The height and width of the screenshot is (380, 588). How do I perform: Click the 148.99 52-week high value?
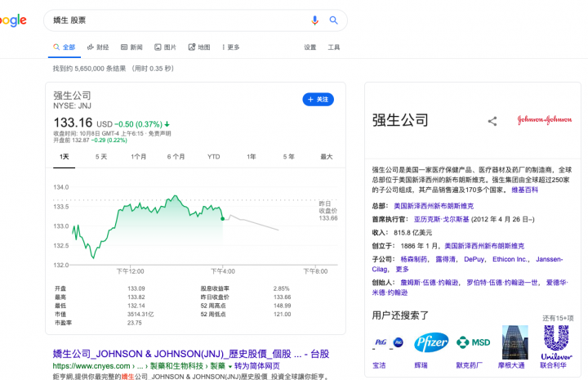[x=282, y=306]
